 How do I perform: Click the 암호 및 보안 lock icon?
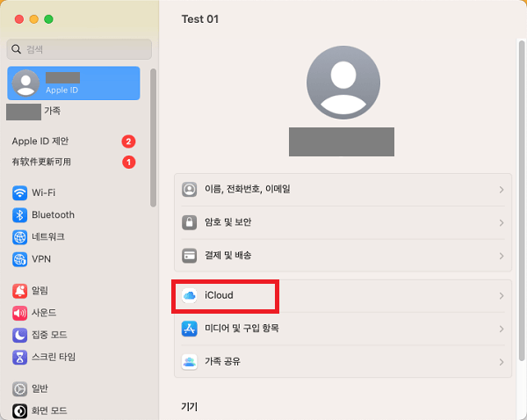189,222
